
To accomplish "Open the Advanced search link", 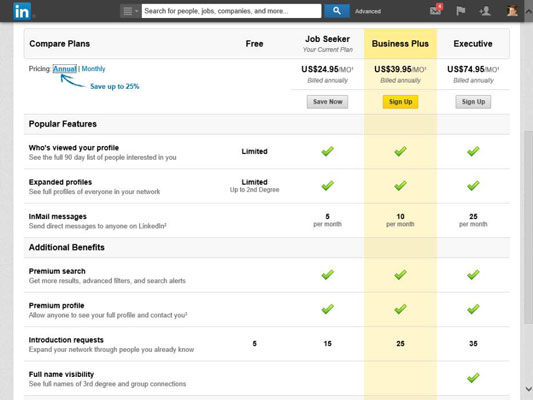I will point(368,11).
